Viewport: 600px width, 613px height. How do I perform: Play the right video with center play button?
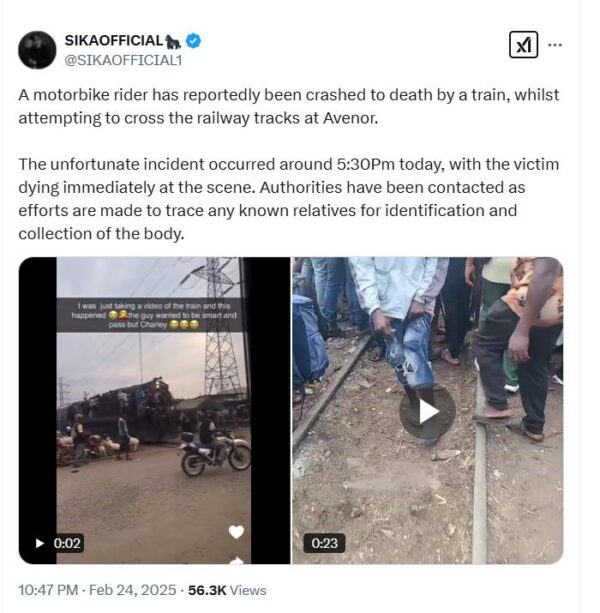(x=428, y=411)
